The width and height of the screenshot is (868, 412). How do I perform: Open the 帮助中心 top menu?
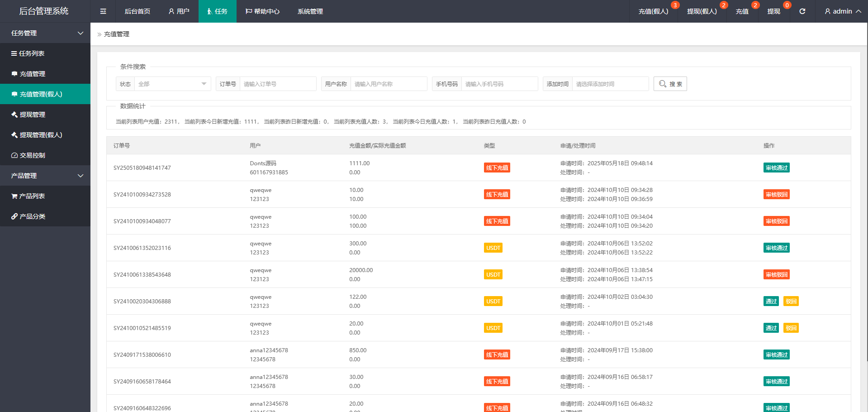coord(262,11)
